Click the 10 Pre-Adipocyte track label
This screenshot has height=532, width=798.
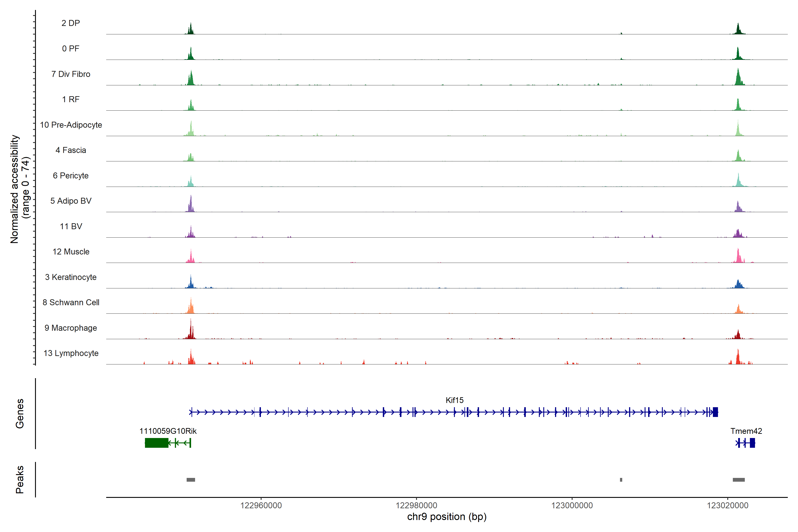71,125
